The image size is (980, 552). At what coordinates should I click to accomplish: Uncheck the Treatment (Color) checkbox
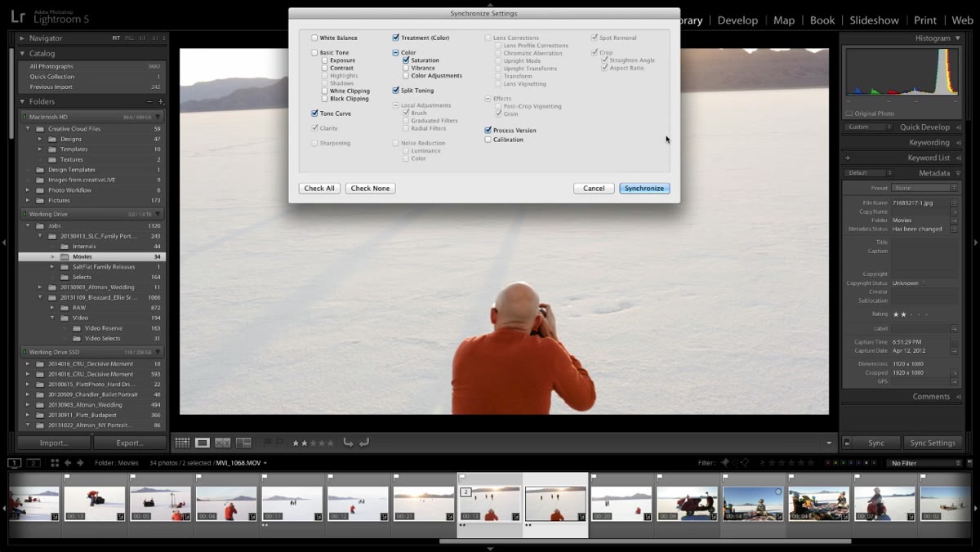396,38
